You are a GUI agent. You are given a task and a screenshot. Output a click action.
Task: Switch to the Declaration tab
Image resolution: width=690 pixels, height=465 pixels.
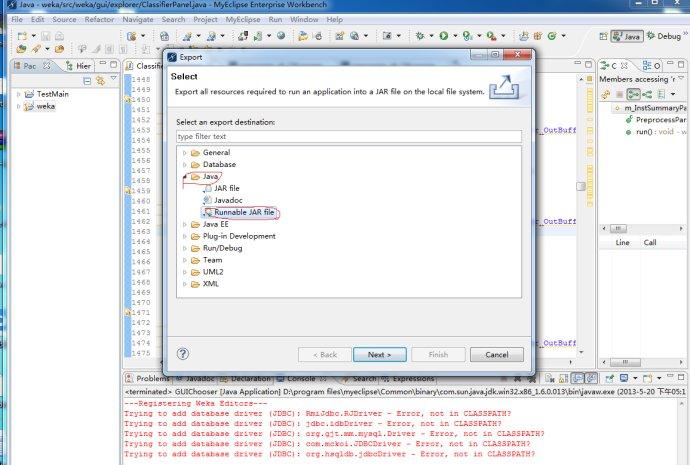click(246, 378)
